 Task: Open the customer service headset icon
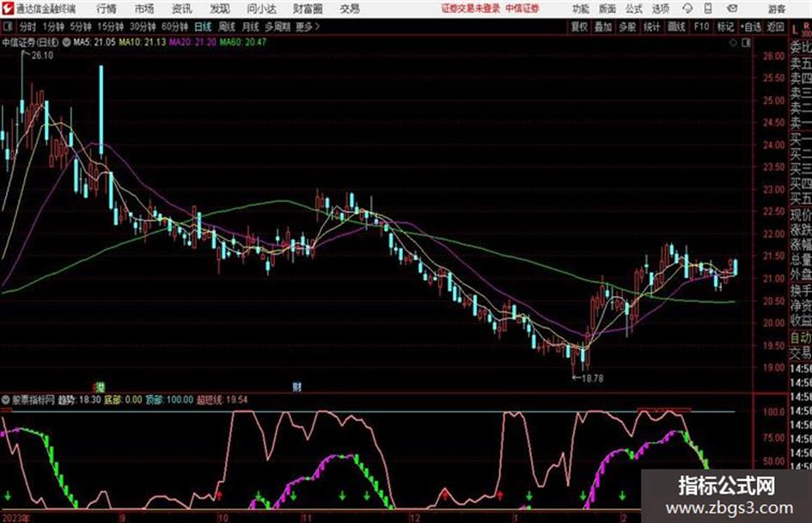click(687, 9)
